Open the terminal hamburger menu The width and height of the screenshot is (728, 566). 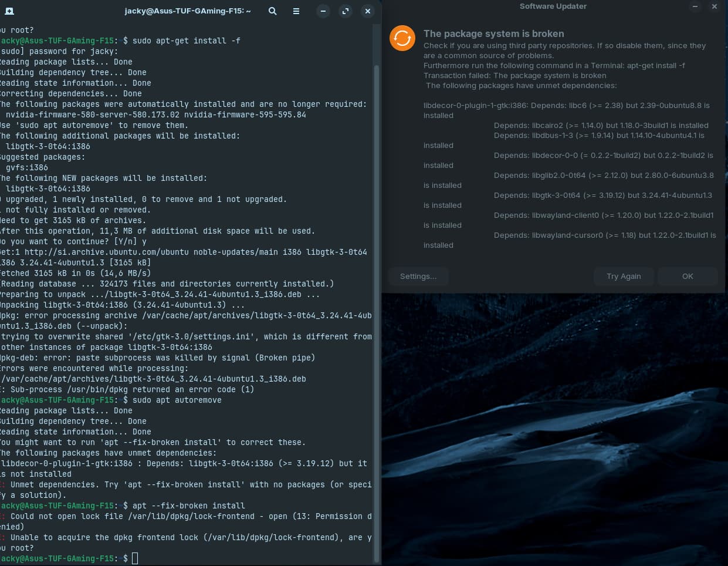tap(296, 11)
